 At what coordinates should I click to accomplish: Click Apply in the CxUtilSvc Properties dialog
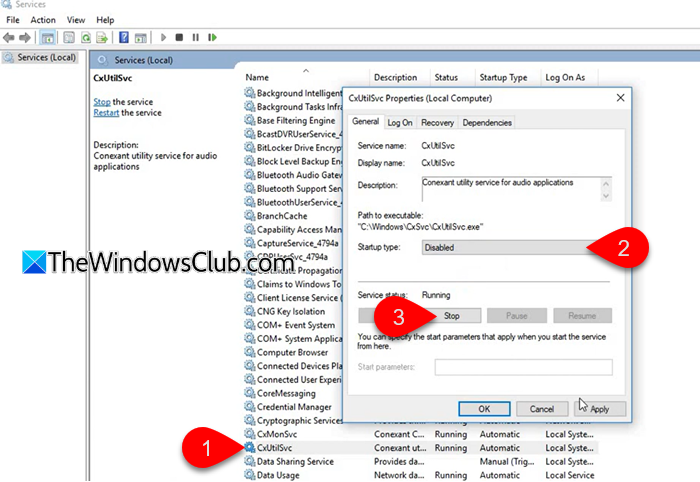pos(600,409)
